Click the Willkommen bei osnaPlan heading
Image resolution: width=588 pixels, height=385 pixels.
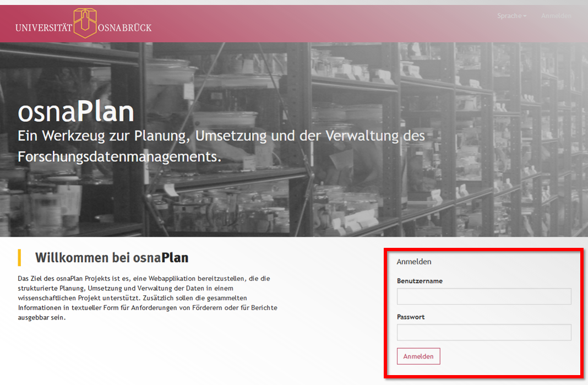point(111,257)
